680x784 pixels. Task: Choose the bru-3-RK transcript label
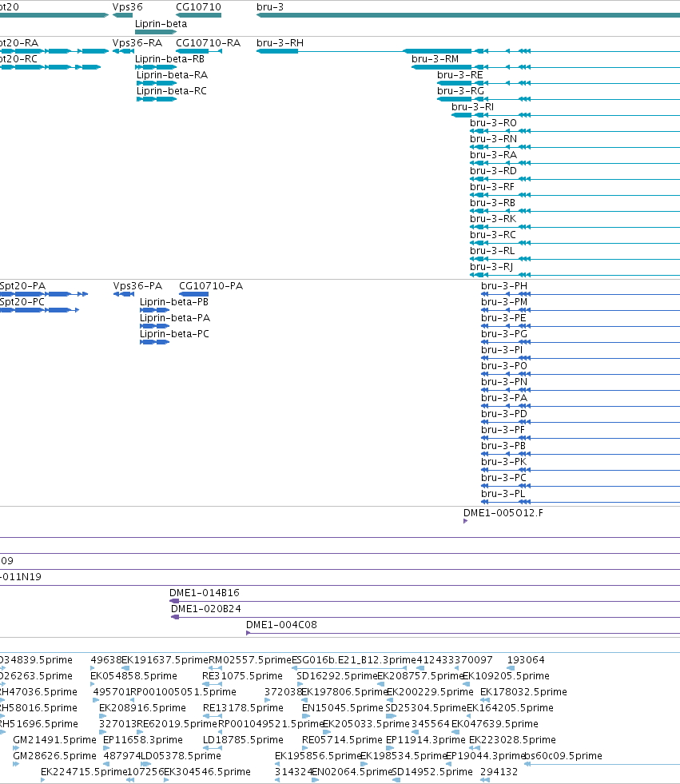(493, 219)
